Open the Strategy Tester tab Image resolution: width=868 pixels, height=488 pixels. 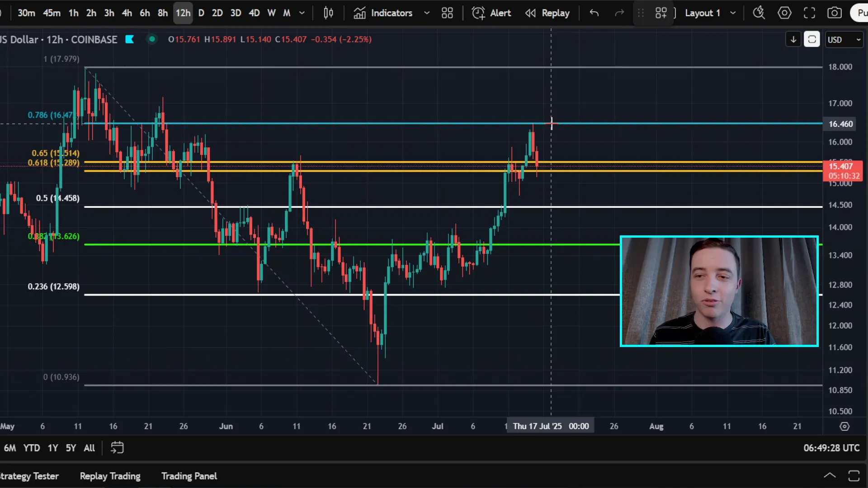[x=29, y=476]
